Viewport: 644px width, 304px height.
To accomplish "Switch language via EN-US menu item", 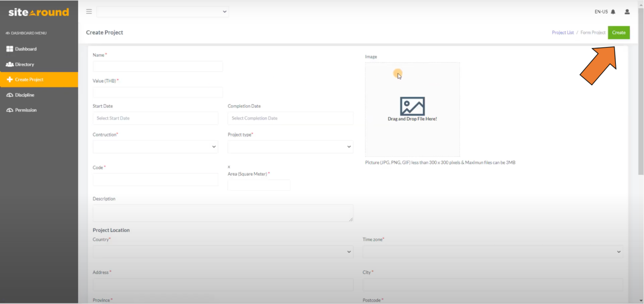I will click(x=600, y=11).
